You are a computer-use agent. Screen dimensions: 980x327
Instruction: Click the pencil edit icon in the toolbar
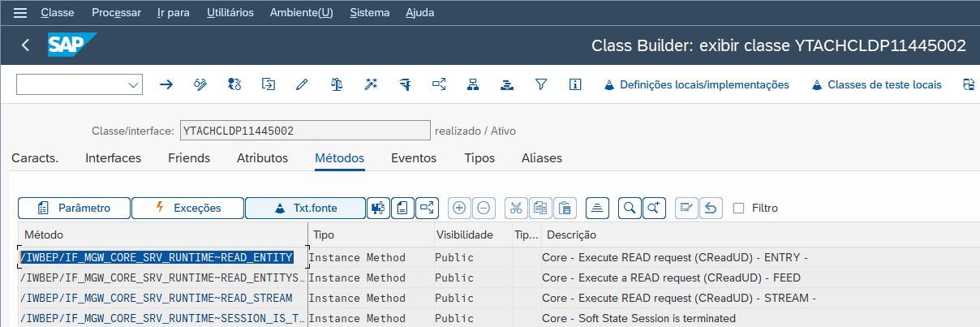pyautogui.click(x=303, y=84)
